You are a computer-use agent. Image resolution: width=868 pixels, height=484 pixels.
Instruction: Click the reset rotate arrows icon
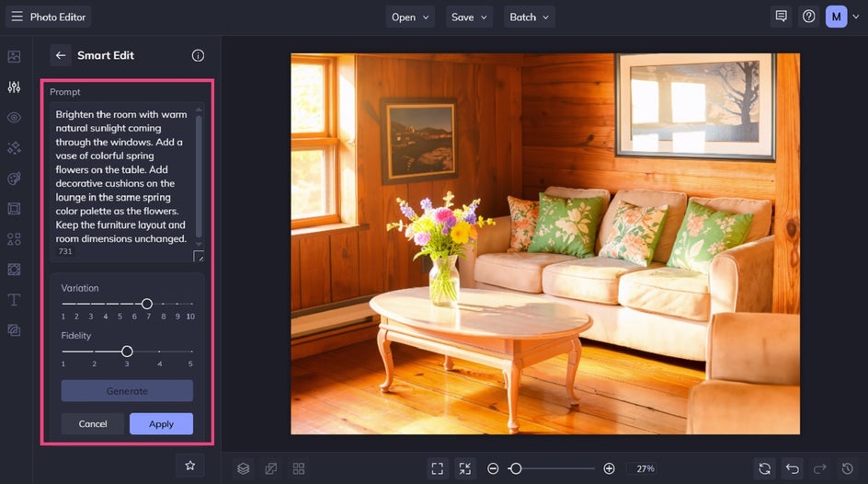click(764, 468)
